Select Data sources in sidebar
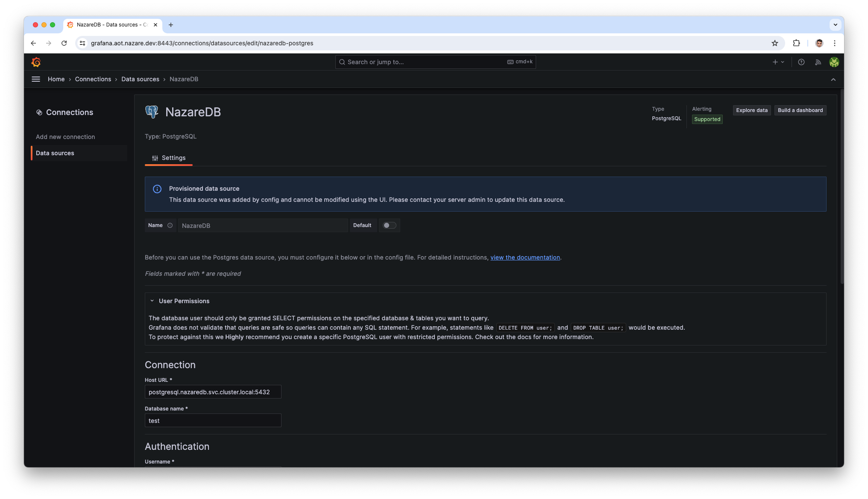The image size is (868, 499). tap(79, 153)
